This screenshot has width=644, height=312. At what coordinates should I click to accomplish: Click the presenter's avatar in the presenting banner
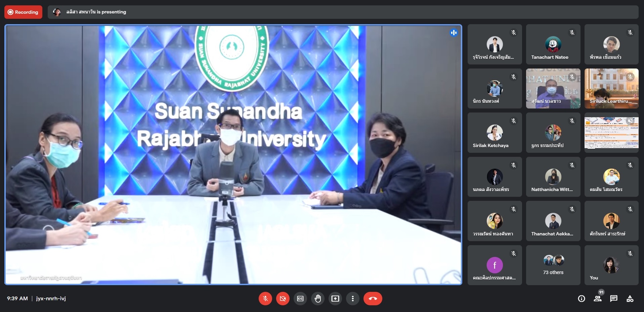tap(57, 12)
